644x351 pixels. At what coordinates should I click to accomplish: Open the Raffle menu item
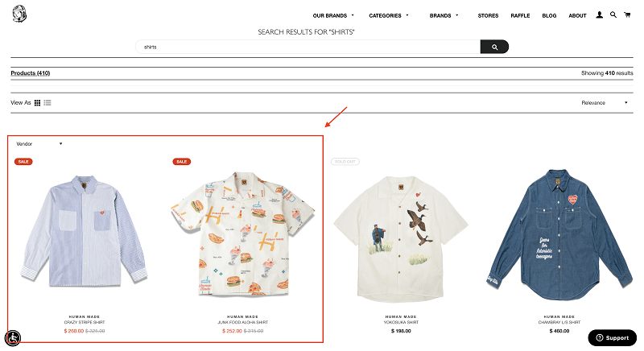(520, 15)
